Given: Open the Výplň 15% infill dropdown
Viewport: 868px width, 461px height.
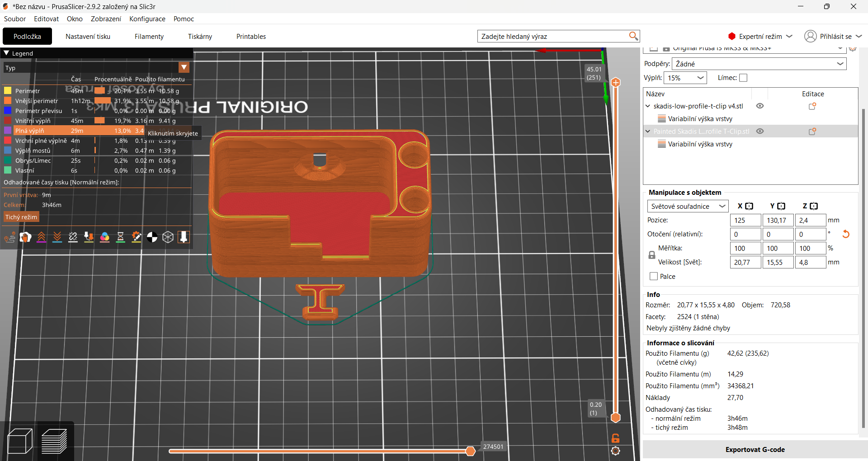Looking at the screenshot, I should point(685,78).
